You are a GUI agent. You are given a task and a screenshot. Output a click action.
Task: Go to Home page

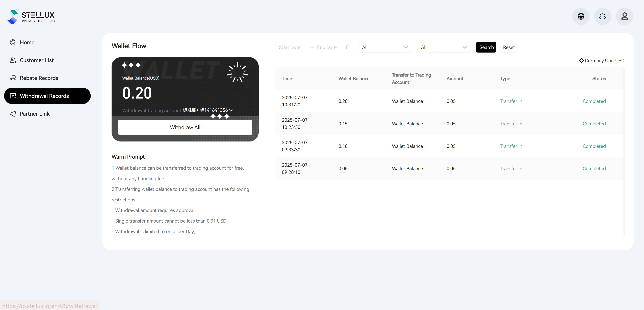47,42
